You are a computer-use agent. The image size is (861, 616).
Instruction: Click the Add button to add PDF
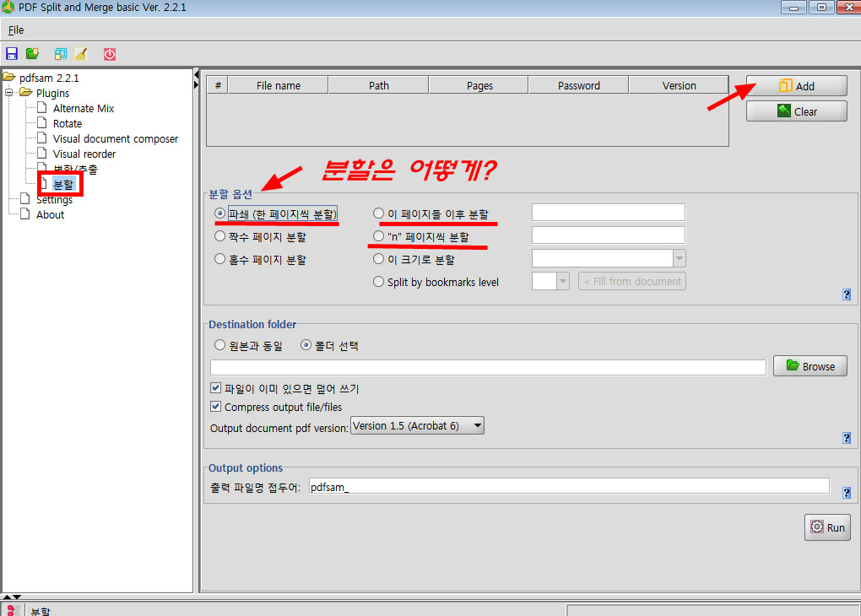[x=796, y=86]
